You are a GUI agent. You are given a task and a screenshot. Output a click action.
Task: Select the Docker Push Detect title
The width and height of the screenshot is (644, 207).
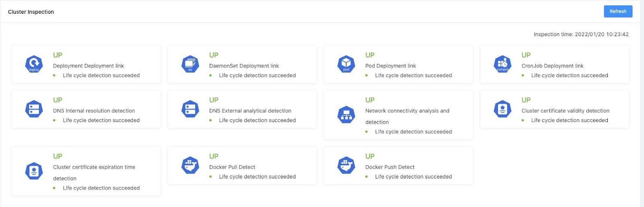[x=390, y=167]
